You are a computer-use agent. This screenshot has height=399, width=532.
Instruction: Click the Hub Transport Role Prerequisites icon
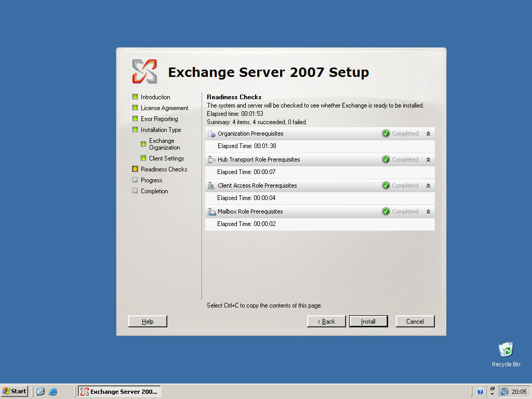pos(211,159)
